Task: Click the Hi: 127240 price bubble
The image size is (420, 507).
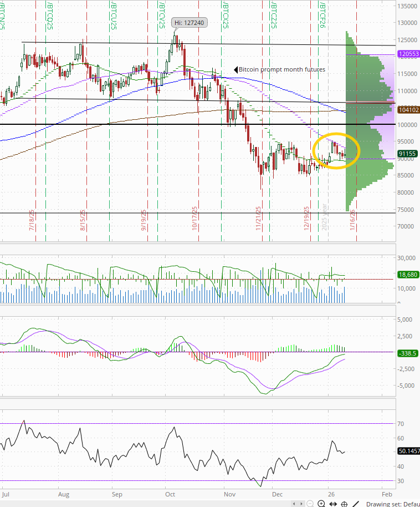Action: pos(189,23)
